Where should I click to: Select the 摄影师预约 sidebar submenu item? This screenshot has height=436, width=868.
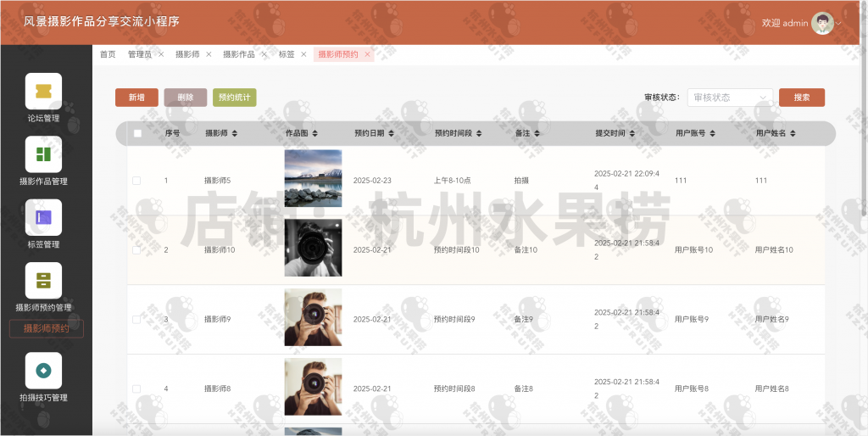47,328
